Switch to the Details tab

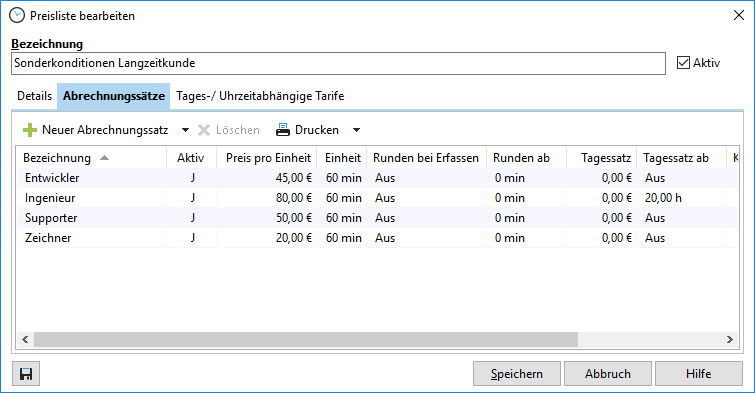click(34, 96)
